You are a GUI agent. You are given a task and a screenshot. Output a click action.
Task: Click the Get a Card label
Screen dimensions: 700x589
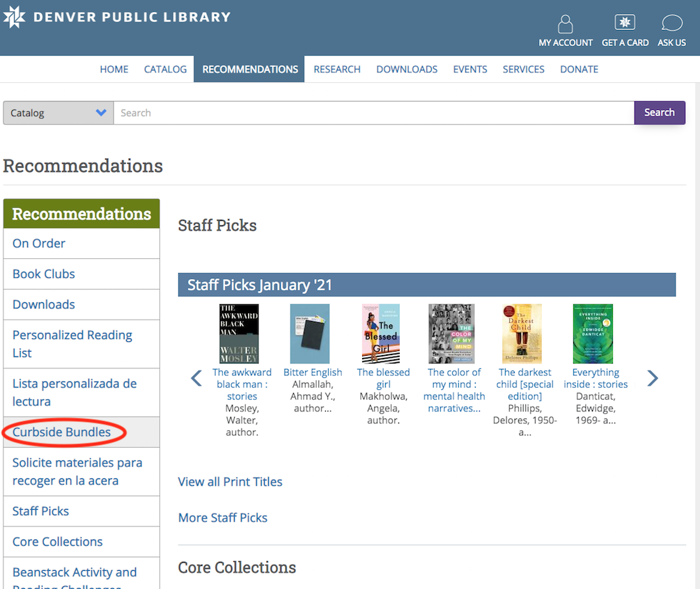pos(625,43)
